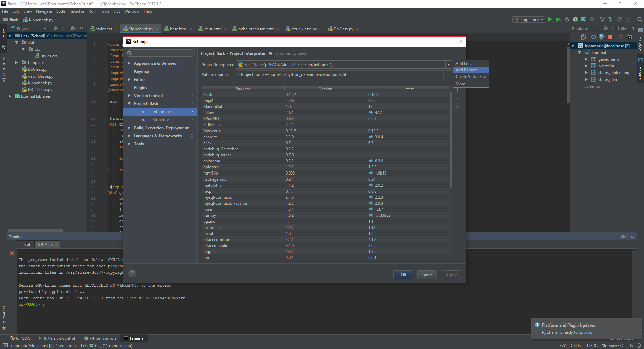Open the Settings help question mark icon
Image resolution: width=644 pixels, height=349 pixels.
pyautogui.click(x=132, y=273)
